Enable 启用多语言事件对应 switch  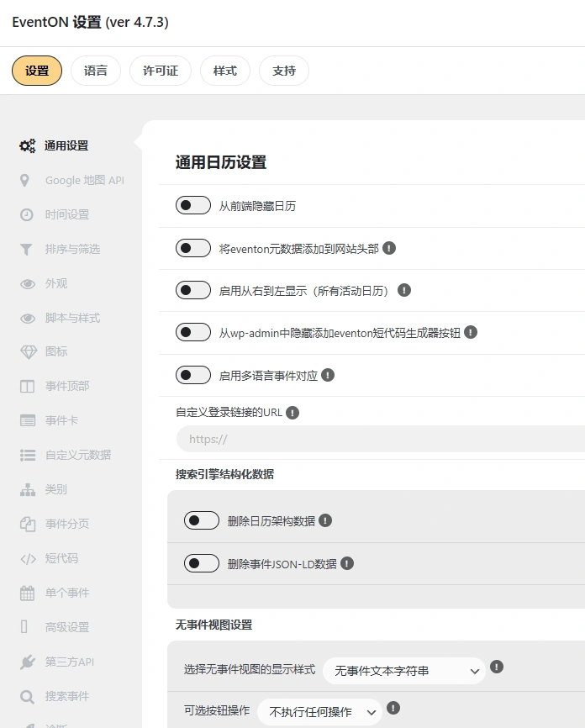[x=193, y=375]
